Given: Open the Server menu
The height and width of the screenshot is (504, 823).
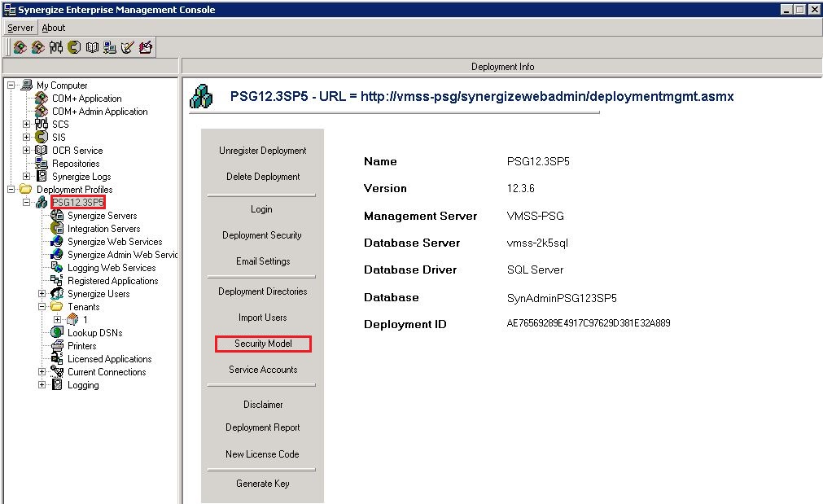Looking at the screenshot, I should pos(20,28).
